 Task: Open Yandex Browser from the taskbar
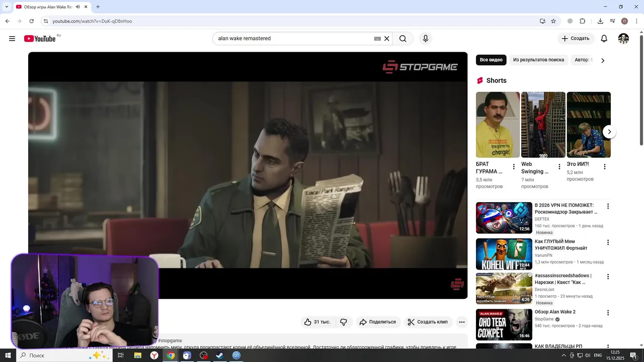[154, 355]
